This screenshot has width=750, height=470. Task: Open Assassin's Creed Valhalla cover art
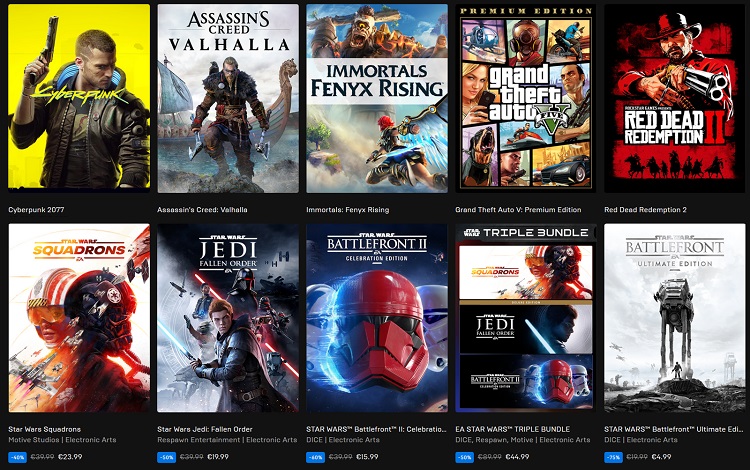228,98
